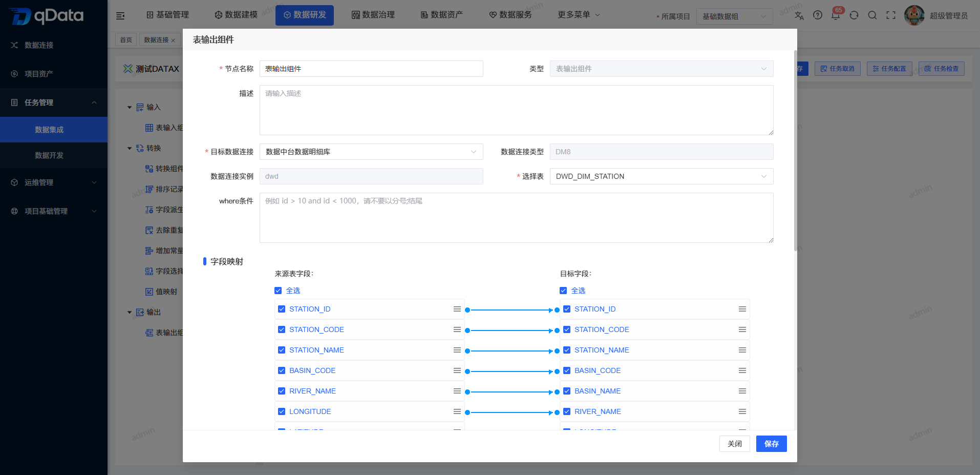Toggle source 全选 checkbox

coord(278,291)
